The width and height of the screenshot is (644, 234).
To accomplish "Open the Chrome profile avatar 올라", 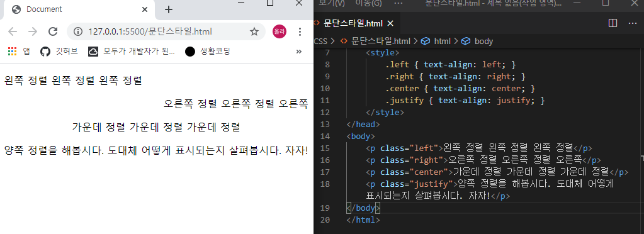I will 280,31.
